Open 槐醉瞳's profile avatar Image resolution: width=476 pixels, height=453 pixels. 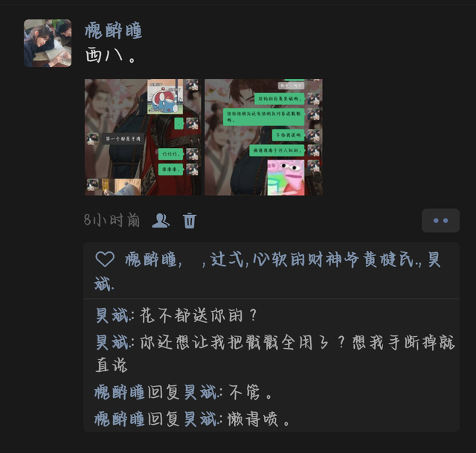[48, 43]
